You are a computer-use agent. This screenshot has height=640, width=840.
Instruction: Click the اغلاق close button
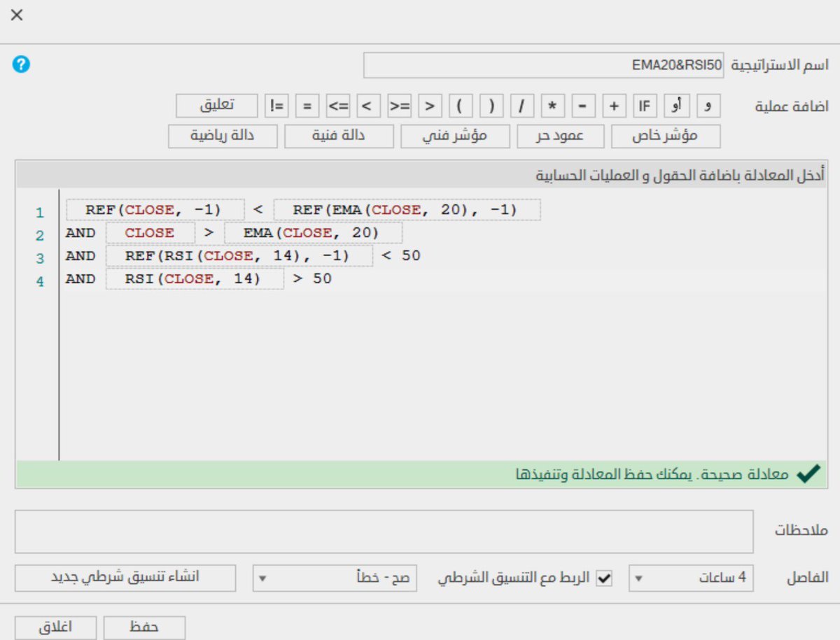(x=55, y=627)
